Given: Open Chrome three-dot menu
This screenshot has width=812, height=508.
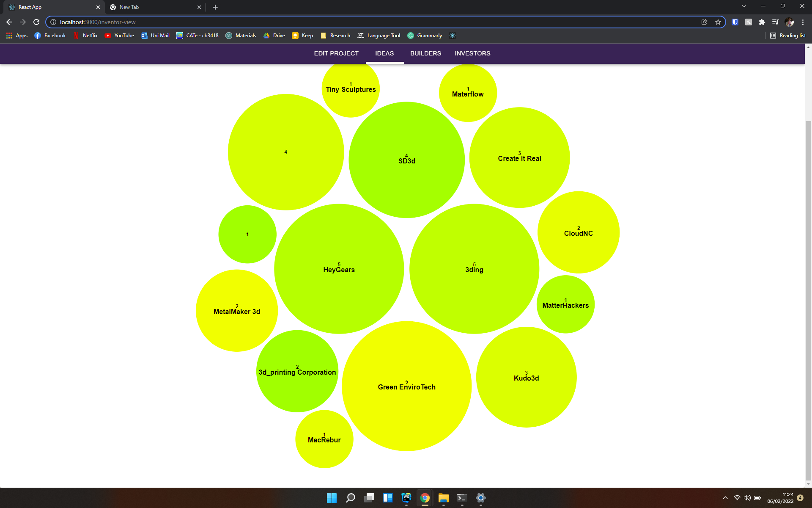Looking at the screenshot, I should [x=803, y=22].
